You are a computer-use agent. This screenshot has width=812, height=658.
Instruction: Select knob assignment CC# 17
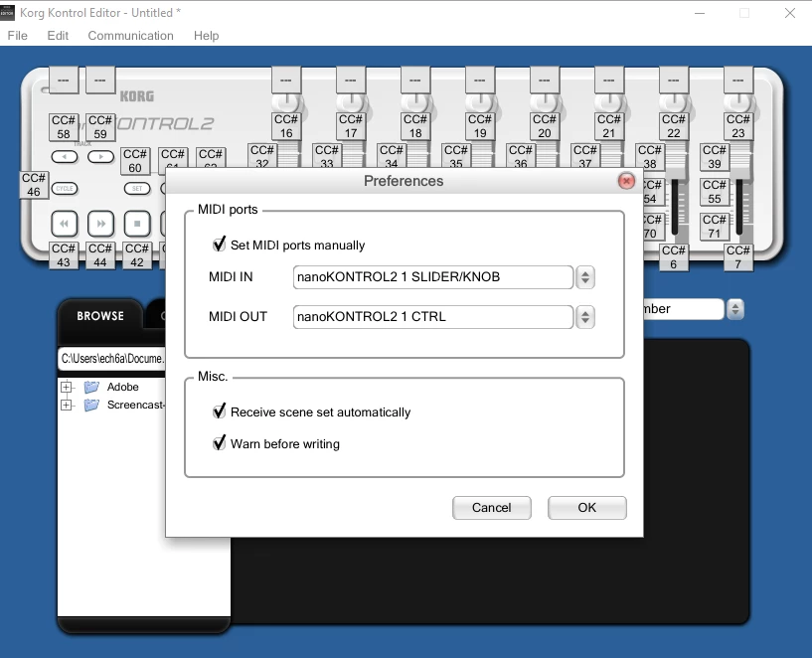point(351,126)
